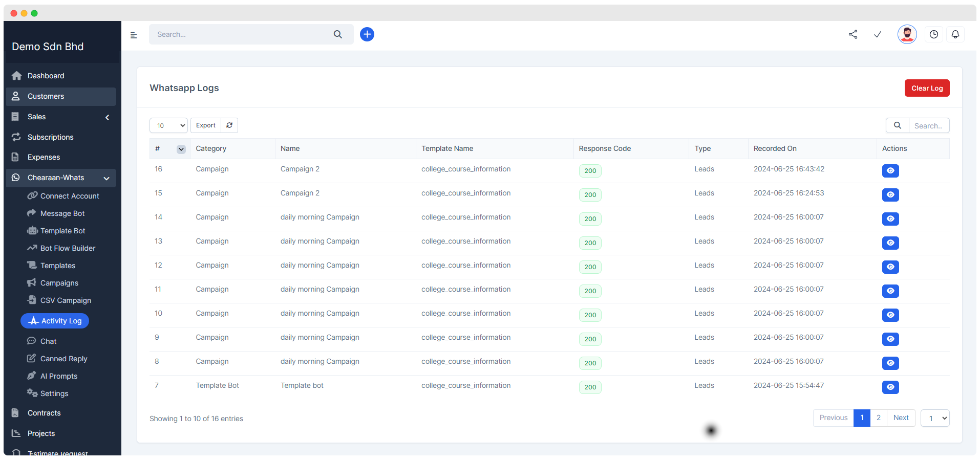Expand the Sales sidebar menu

pos(61,117)
